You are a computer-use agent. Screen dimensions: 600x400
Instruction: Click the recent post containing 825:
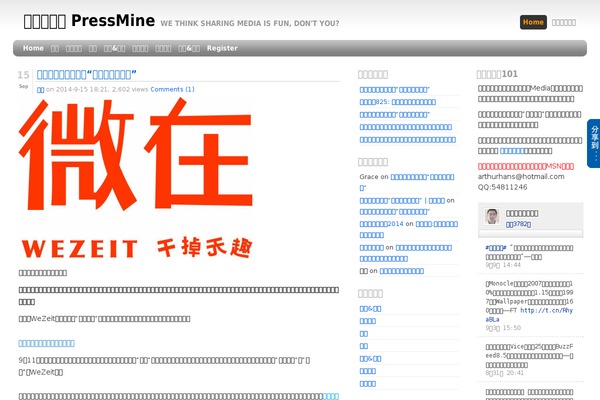coord(398,102)
